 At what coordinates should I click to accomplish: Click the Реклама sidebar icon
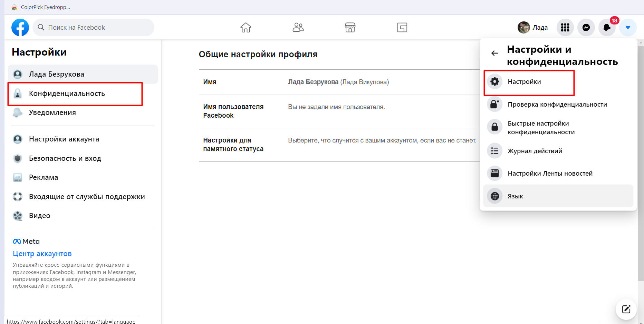[18, 177]
